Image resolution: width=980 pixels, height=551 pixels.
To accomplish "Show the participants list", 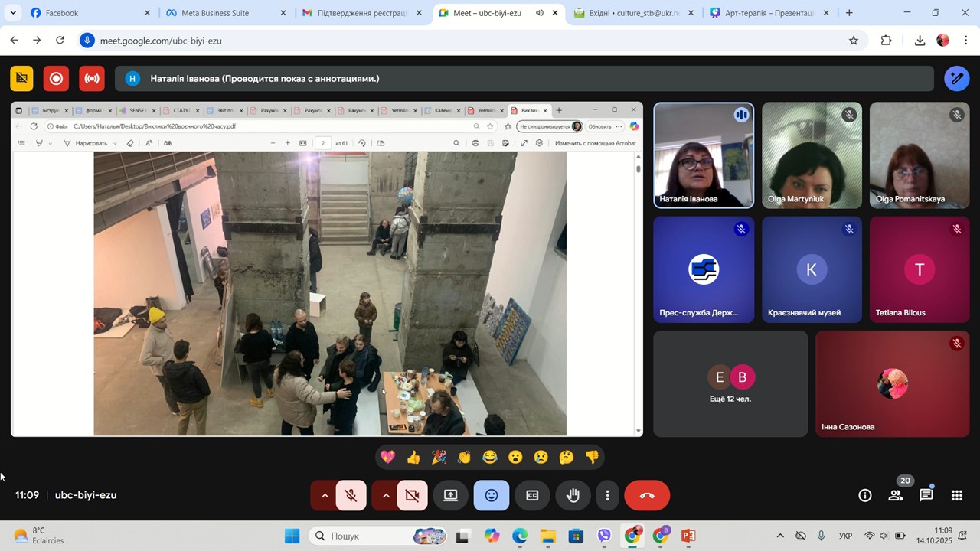I will tap(896, 496).
